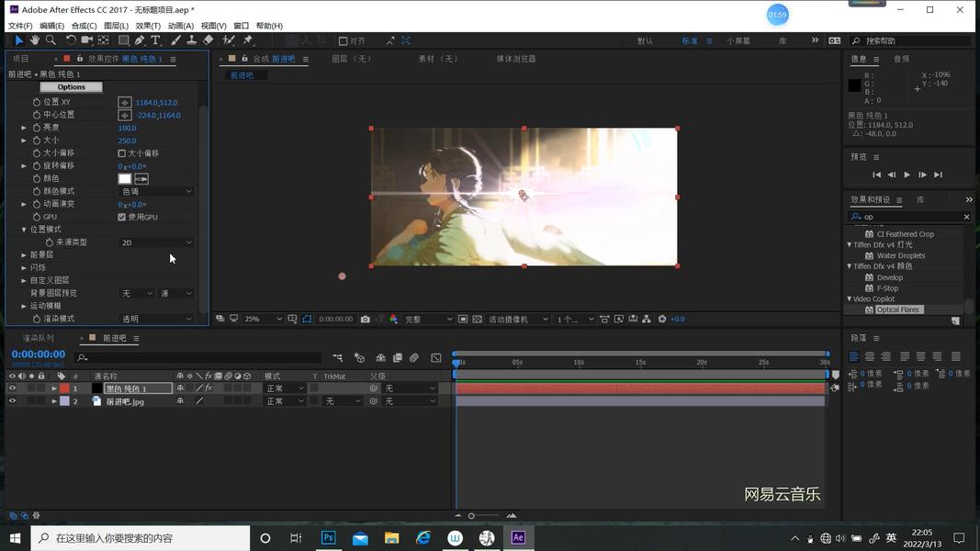The image size is (980, 551).
Task: Click the Options button in effect controls
Action: 72,87
